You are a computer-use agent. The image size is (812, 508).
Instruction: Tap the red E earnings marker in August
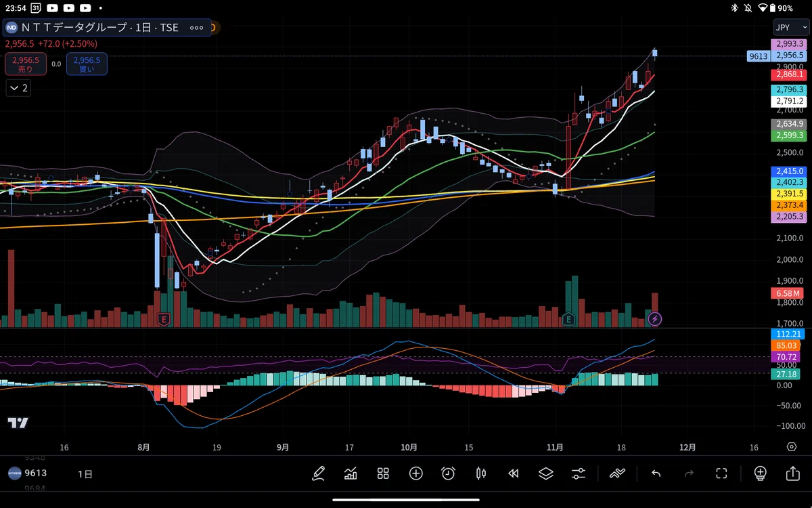coord(162,318)
